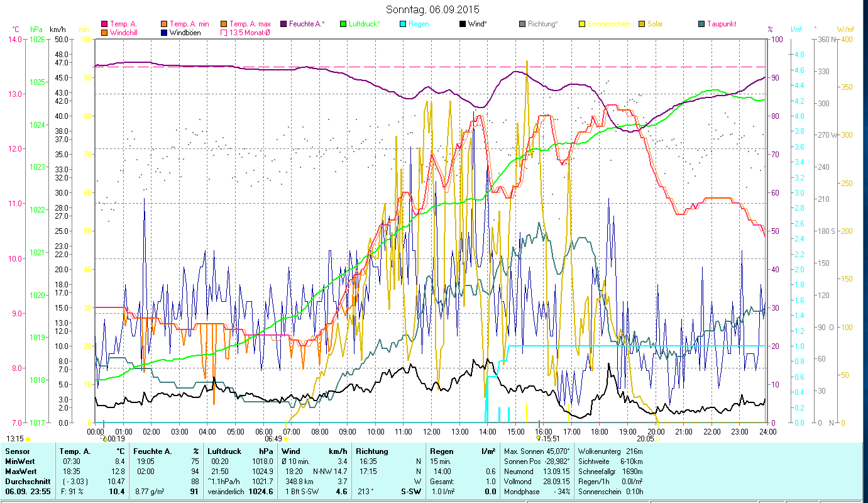Viewport: 868px width, 503px height.
Task: Click the Regen cyan legend square
Action: click(403, 24)
